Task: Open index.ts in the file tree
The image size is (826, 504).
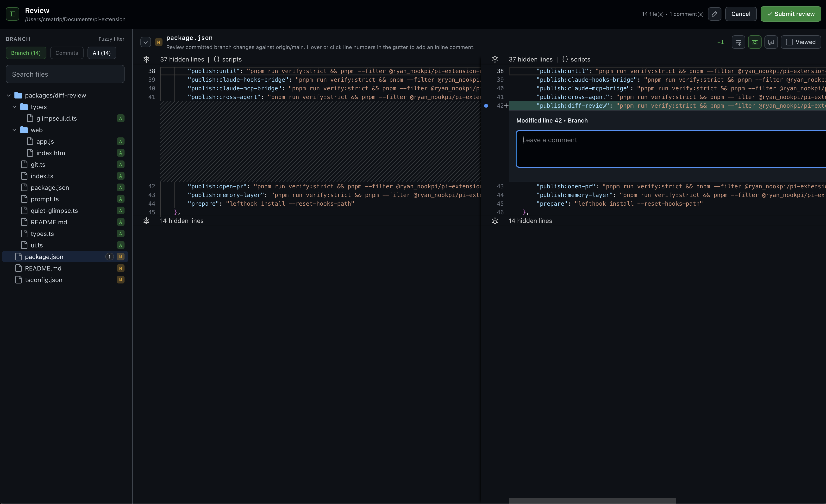Action: point(42,176)
